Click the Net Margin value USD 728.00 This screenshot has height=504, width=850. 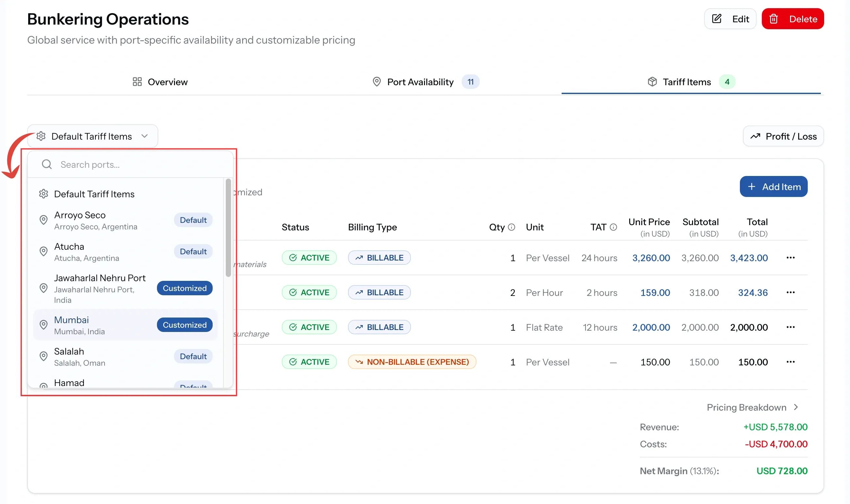click(x=782, y=471)
